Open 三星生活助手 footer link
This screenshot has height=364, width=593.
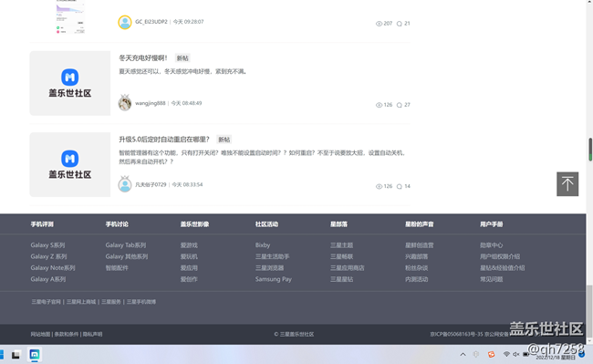click(x=272, y=256)
